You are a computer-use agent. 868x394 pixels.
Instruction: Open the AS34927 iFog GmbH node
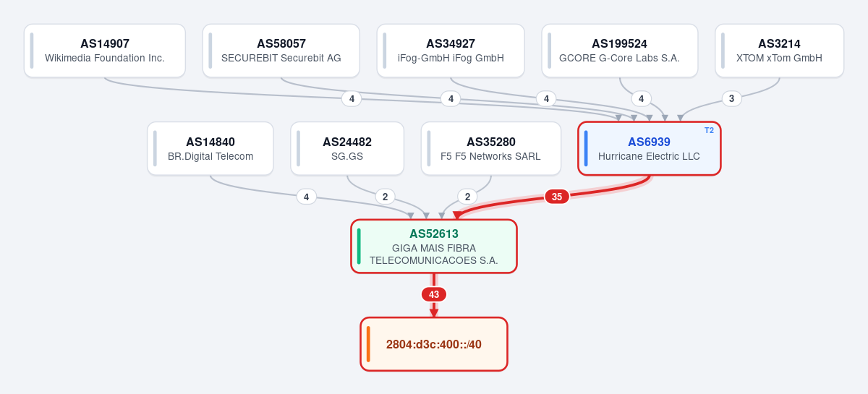click(x=451, y=51)
